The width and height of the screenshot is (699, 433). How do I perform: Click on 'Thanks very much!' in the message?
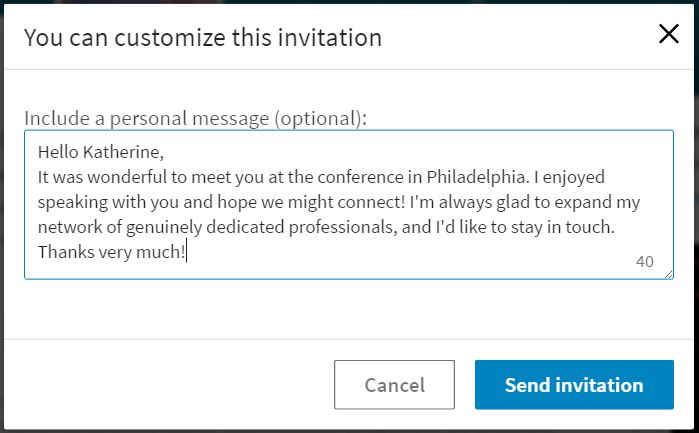tap(111, 252)
